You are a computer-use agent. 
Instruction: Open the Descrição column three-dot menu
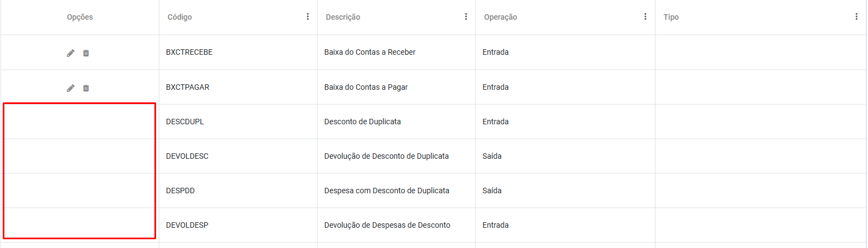(x=466, y=17)
